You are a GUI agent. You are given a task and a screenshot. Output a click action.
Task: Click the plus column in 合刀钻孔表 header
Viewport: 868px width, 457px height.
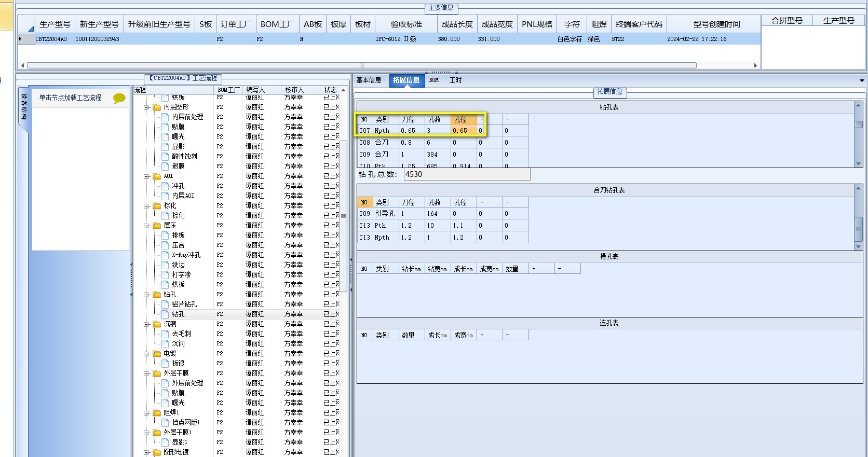click(490, 202)
